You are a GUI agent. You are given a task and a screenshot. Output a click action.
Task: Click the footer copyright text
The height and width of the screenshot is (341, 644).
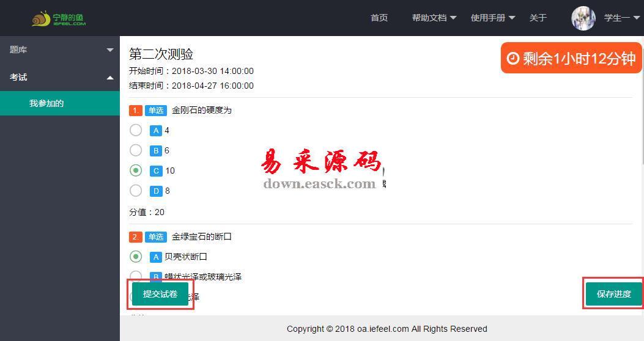click(x=387, y=329)
